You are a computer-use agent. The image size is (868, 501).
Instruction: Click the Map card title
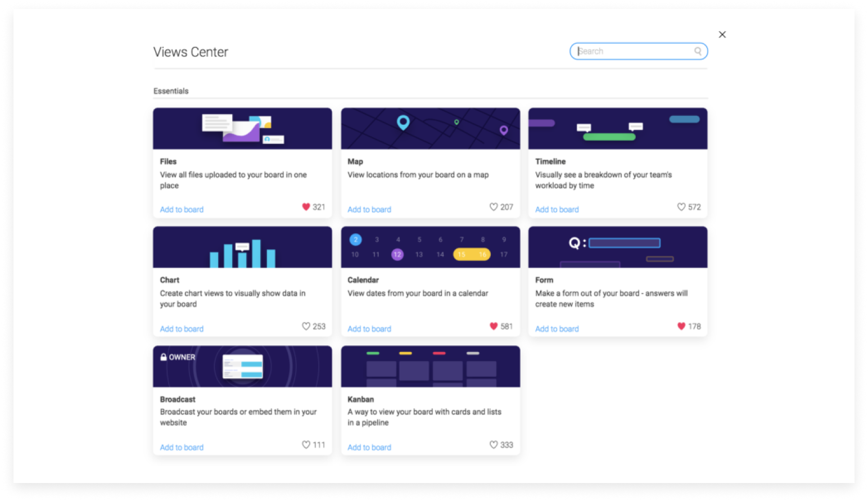coord(355,161)
